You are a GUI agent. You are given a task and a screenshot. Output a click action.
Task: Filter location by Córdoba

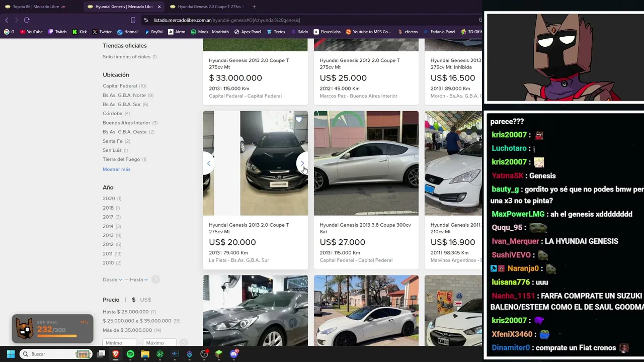(x=116, y=114)
